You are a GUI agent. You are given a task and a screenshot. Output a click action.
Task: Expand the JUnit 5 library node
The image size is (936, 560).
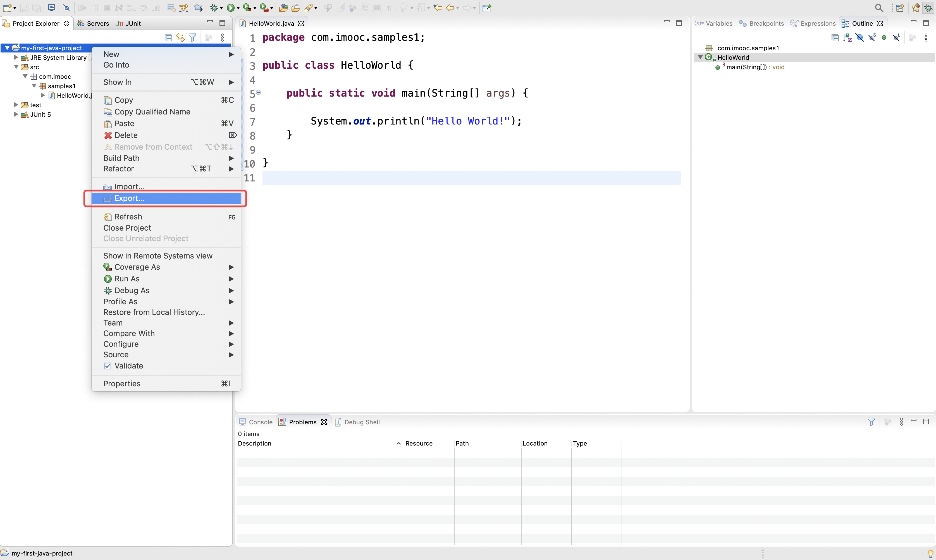pos(16,114)
